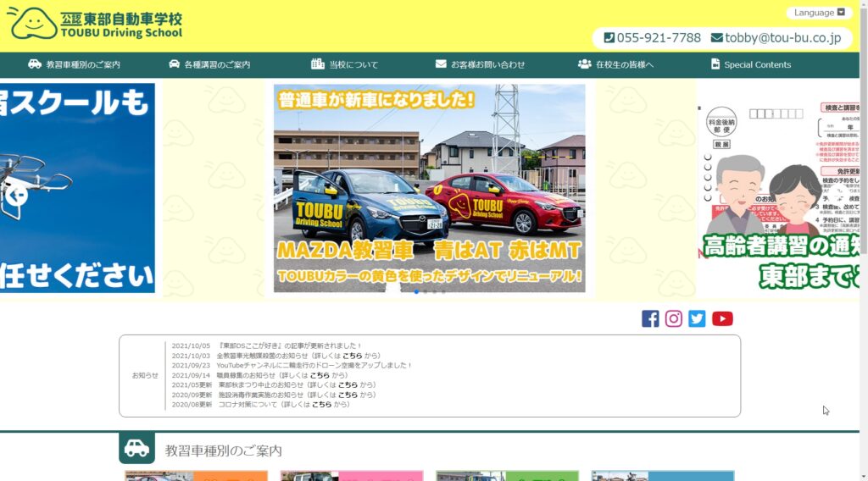The height and width of the screenshot is (481, 868).
Task: Open the drone school slide on the left
Action: [x=77, y=188]
